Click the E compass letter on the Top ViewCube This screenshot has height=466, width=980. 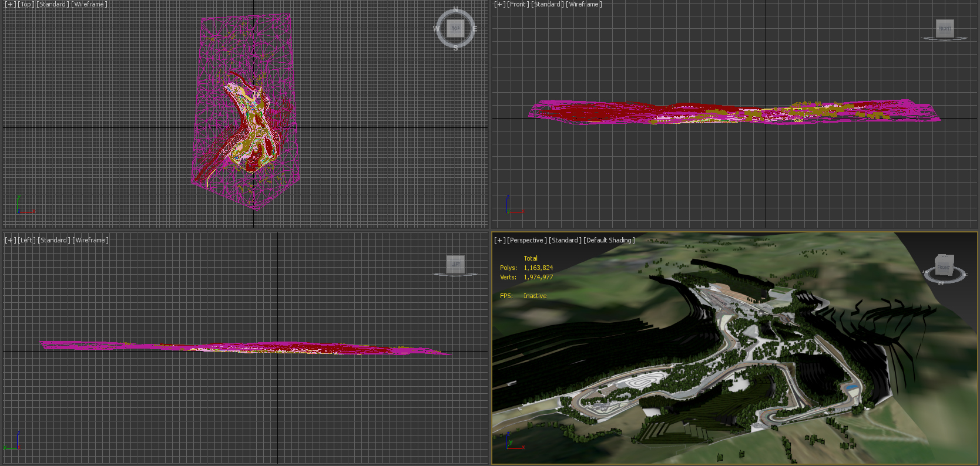(474, 28)
